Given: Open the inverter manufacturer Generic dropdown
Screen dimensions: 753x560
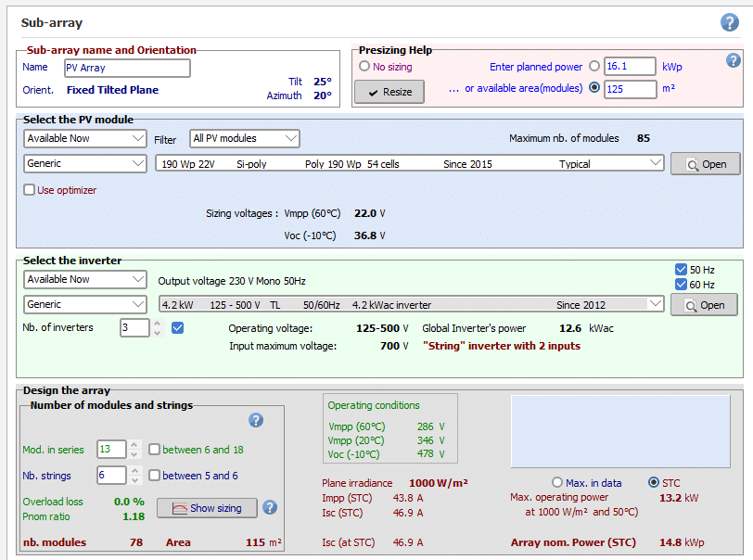Looking at the screenshot, I should 84,304.
